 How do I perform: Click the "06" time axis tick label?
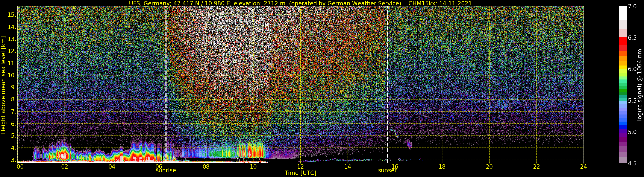click(x=159, y=166)
